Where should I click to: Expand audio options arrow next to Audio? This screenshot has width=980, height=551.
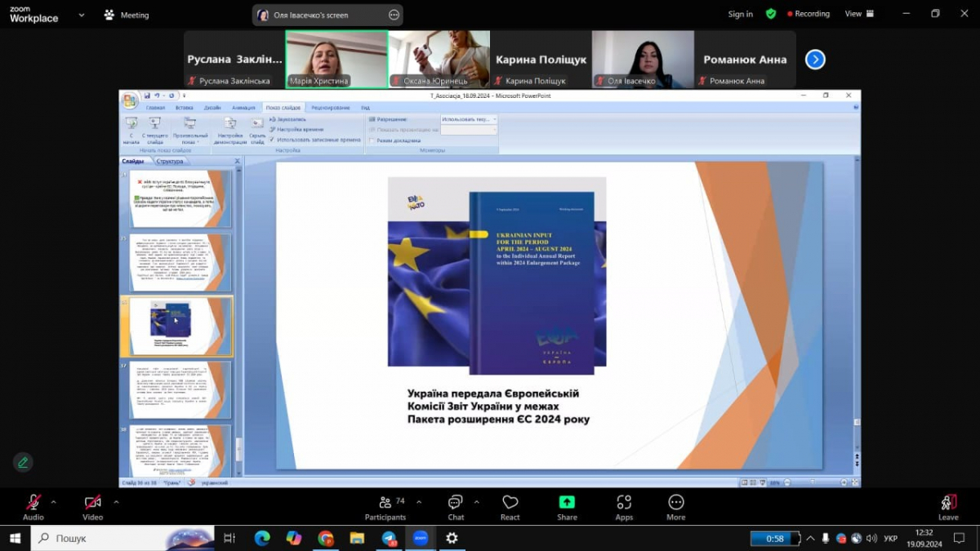click(x=54, y=502)
